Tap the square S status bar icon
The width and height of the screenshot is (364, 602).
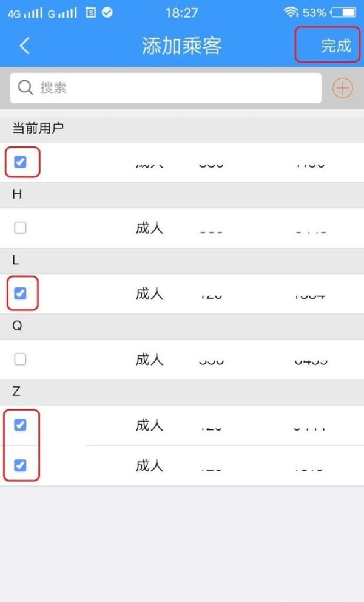point(91,12)
